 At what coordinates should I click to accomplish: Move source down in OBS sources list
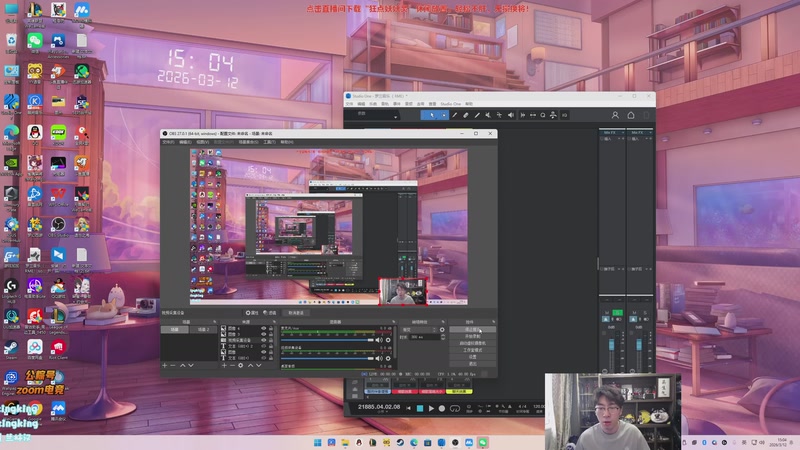tap(259, 365)
